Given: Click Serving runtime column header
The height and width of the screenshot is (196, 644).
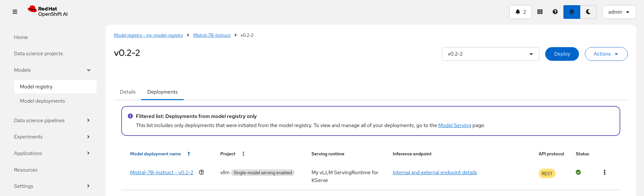Looking at the screenshot, I should [328, 154].
